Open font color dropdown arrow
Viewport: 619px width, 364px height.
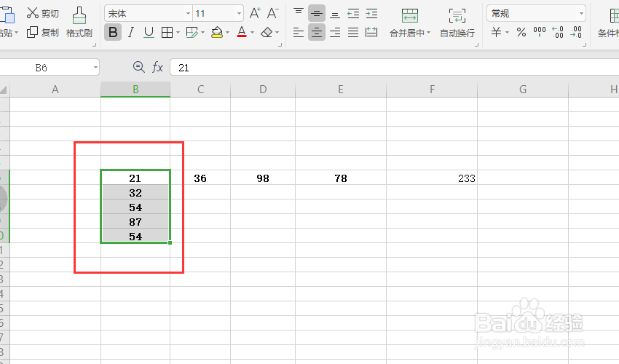252,33
